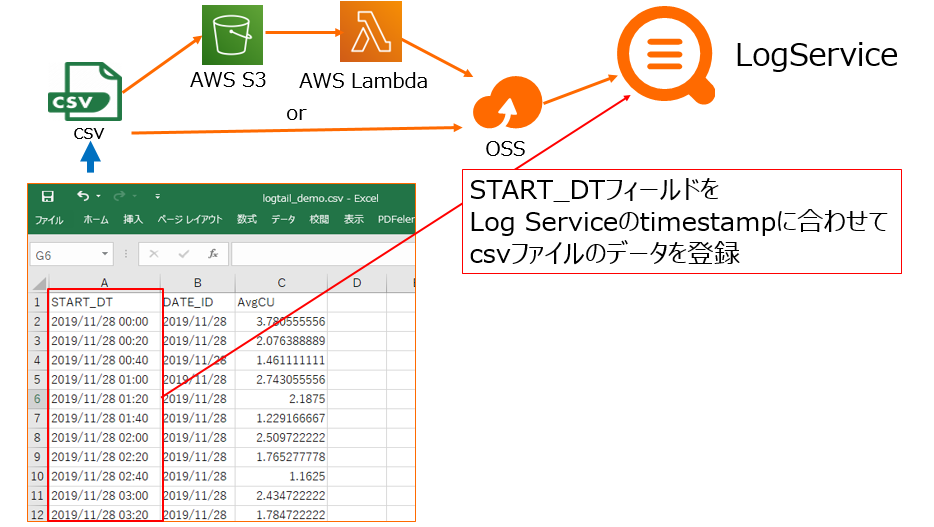
Task: Open the データ ribbon tab
Action: [284, 220]
